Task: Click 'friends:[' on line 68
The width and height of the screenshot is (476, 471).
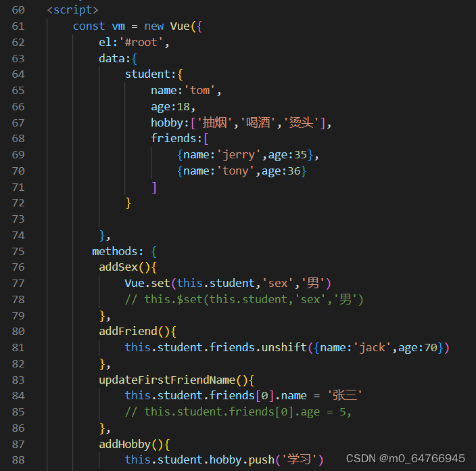Action: [180, 139]
